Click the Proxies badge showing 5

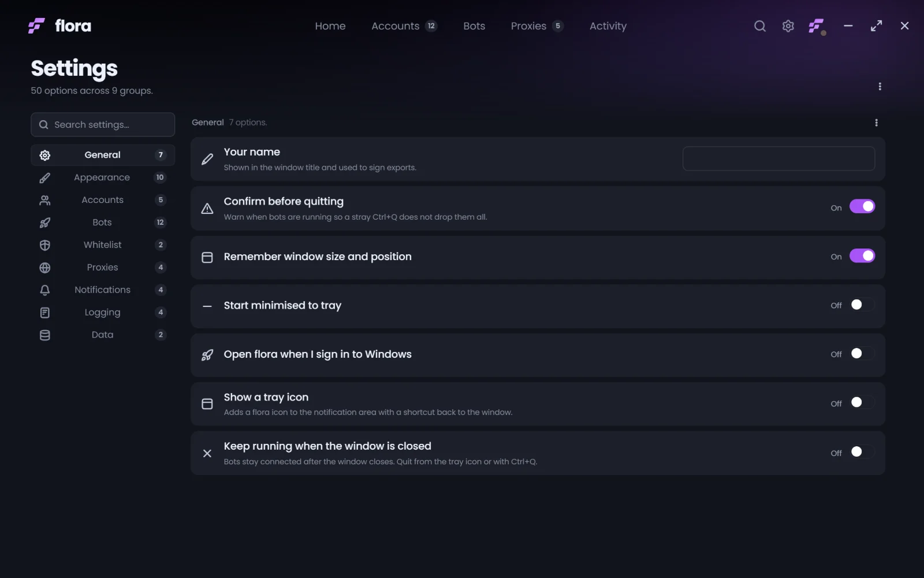pos(558,26)
